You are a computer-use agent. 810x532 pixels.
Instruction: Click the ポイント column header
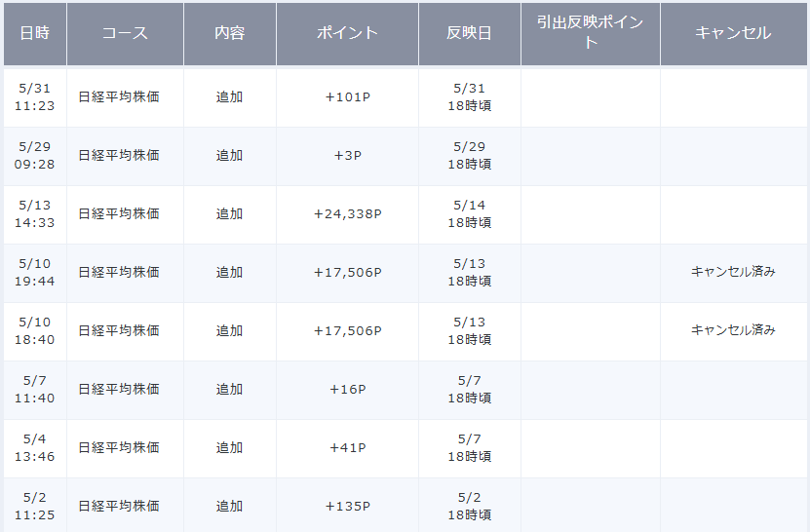pyautogui.click(x=347, y=33)
